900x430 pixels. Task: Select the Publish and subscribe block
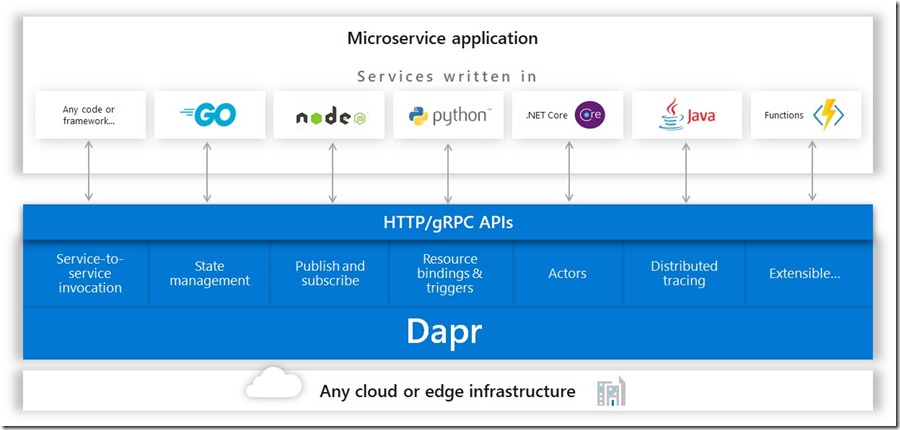click(330, 273)
